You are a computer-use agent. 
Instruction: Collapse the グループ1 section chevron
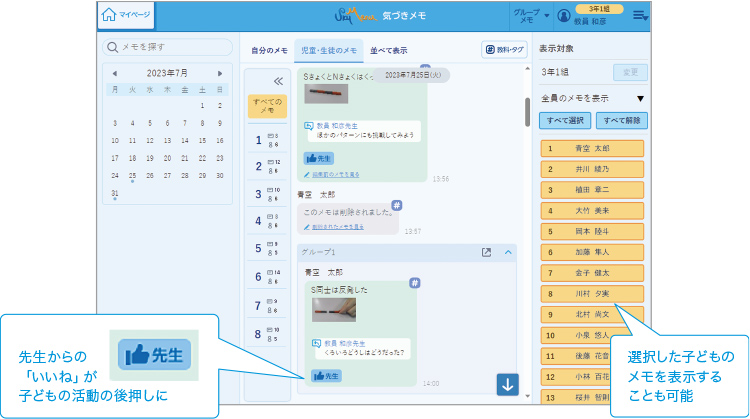(507, 253)
